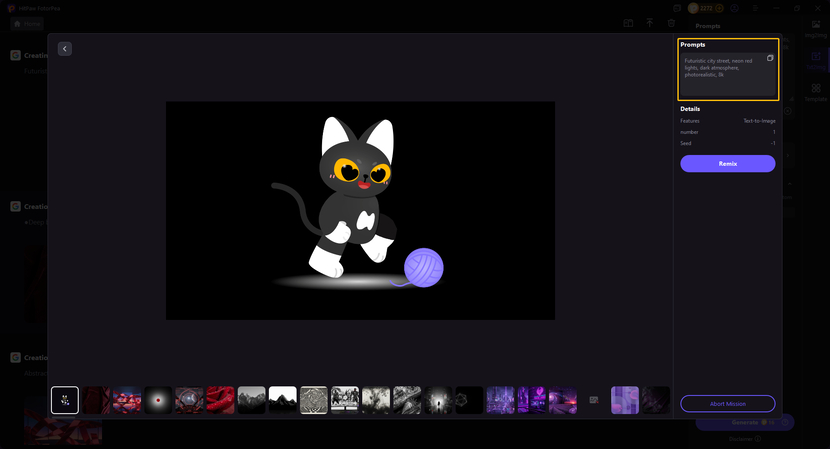Copy the prompt text using copy icon

(x=770, y=59)
